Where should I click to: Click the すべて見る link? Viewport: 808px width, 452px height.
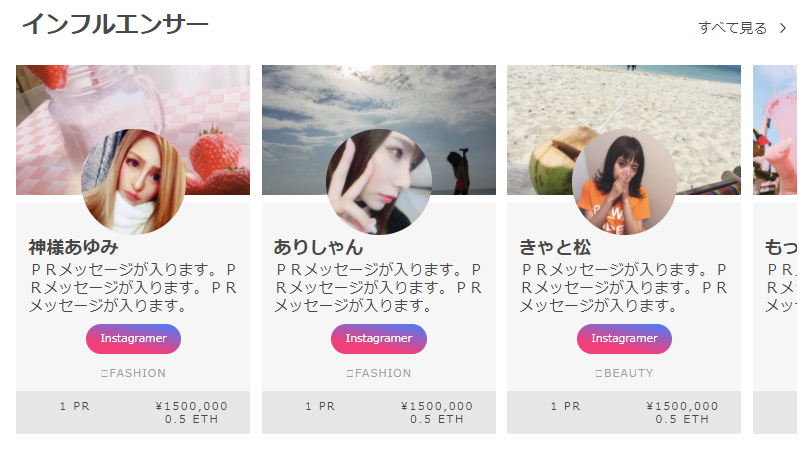[732, 28]
